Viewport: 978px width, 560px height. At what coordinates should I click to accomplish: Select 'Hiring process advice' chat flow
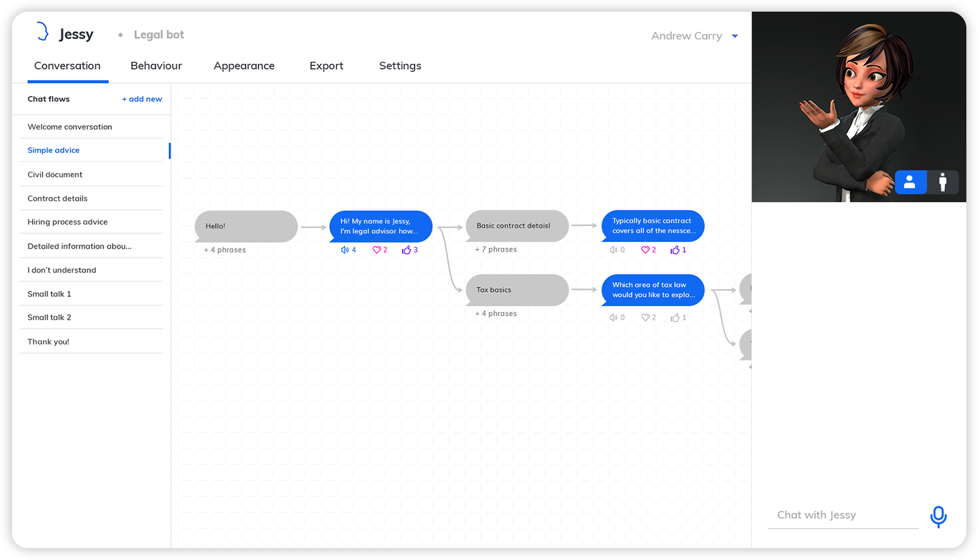[68, 222]
